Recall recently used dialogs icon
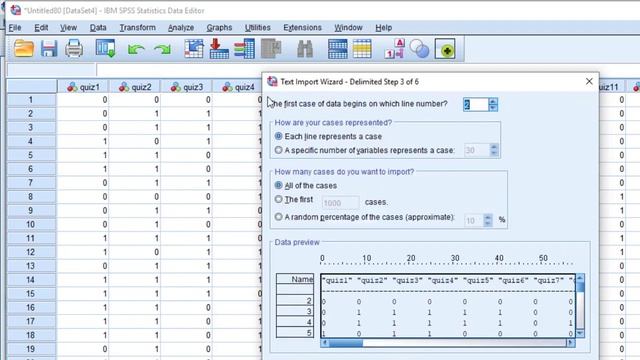Screen dimensions: 640x360 (105, 49)
